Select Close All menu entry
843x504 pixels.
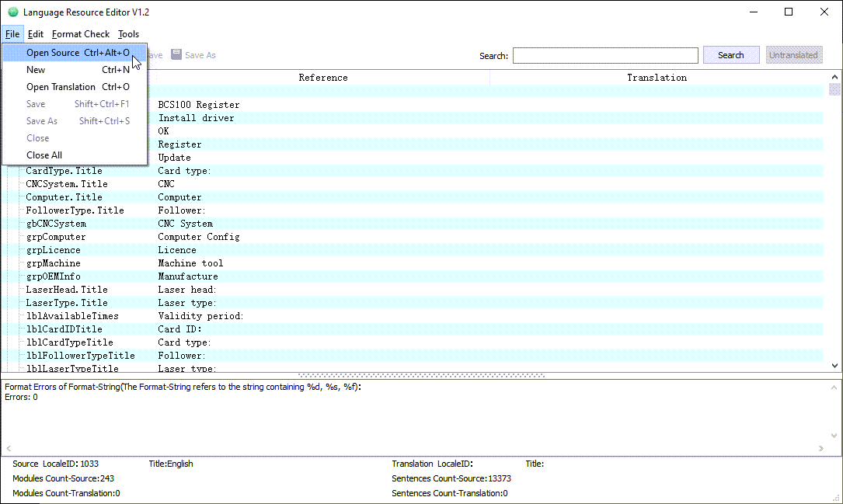tap(74, 155)
